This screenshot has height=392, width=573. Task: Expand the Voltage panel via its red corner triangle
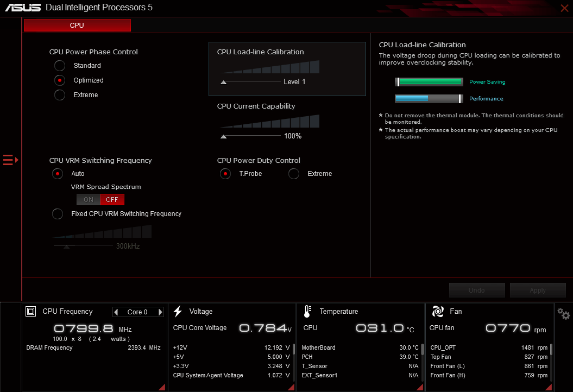pos(291,387)
